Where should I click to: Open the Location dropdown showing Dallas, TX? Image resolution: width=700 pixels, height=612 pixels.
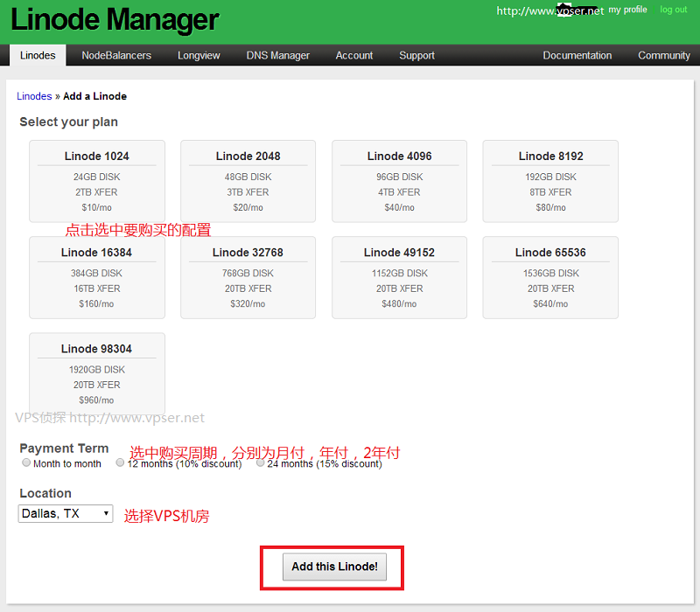65,513
